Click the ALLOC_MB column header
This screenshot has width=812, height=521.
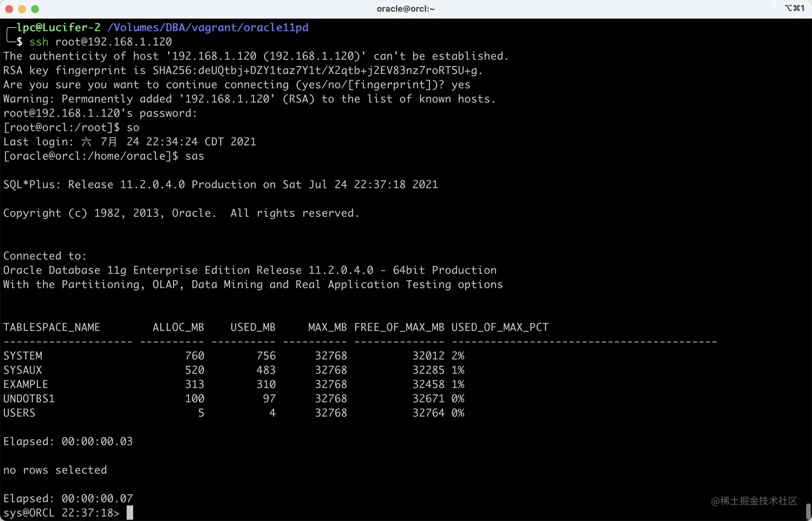click(x=178, y=327)
